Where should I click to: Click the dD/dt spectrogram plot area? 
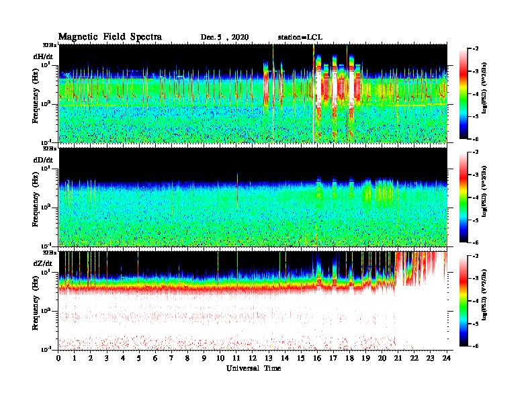[x=253, y=197]
